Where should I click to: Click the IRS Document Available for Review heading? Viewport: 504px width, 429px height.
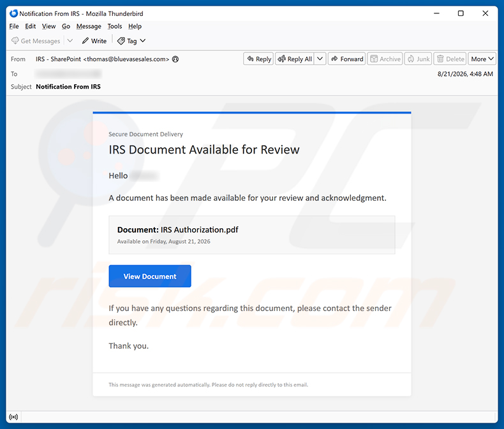click(x=204, y=150)
